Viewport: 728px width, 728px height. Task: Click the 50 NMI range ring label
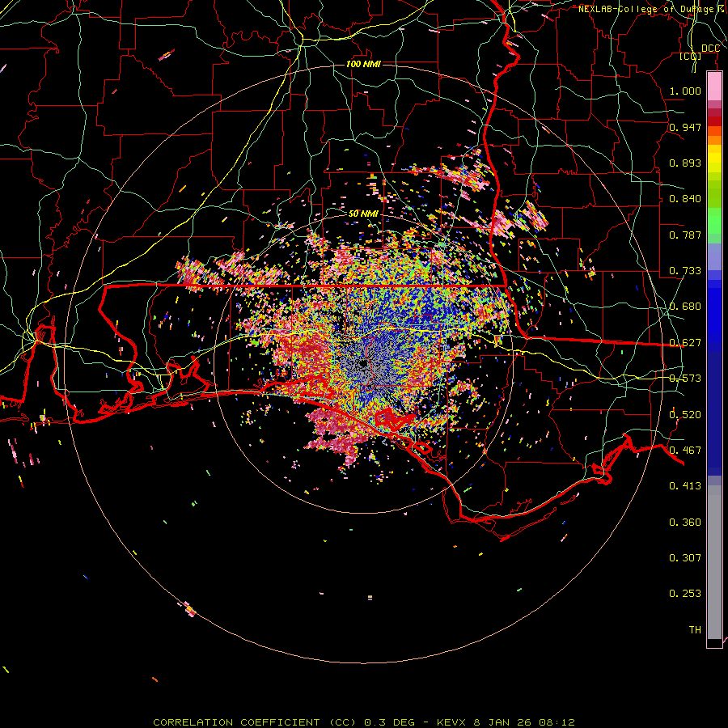click(363, 213)
